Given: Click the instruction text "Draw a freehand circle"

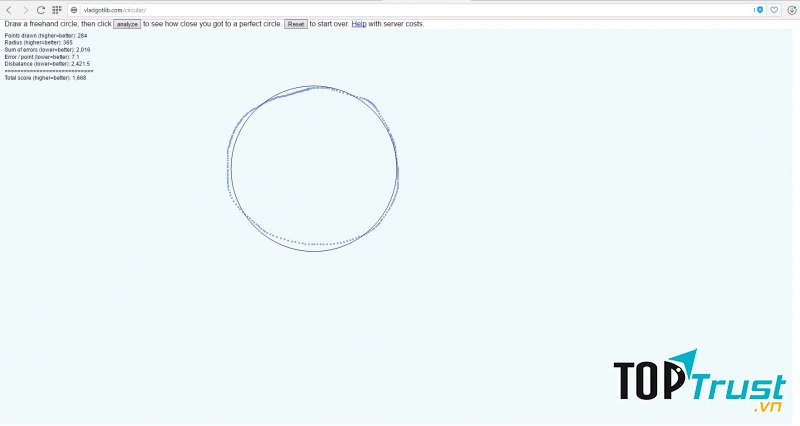Looking at the screenshot, I should click(x=41, y=24).
